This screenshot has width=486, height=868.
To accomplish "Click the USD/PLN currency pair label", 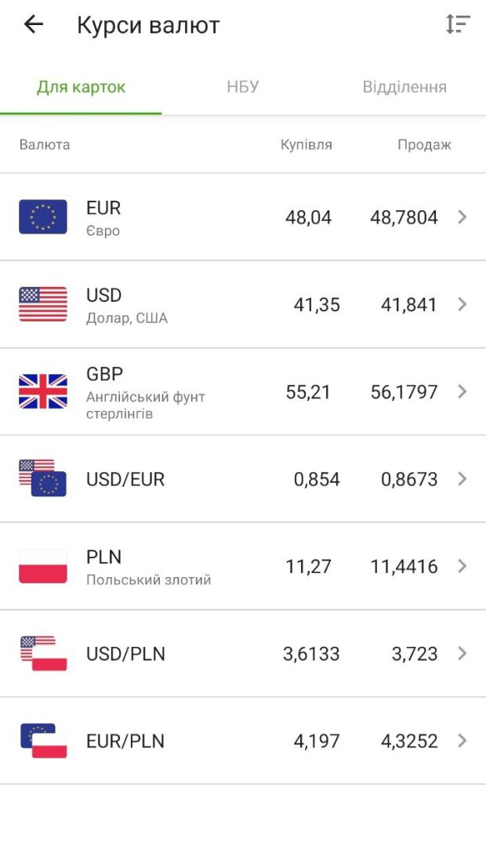I will coord(125,654).
